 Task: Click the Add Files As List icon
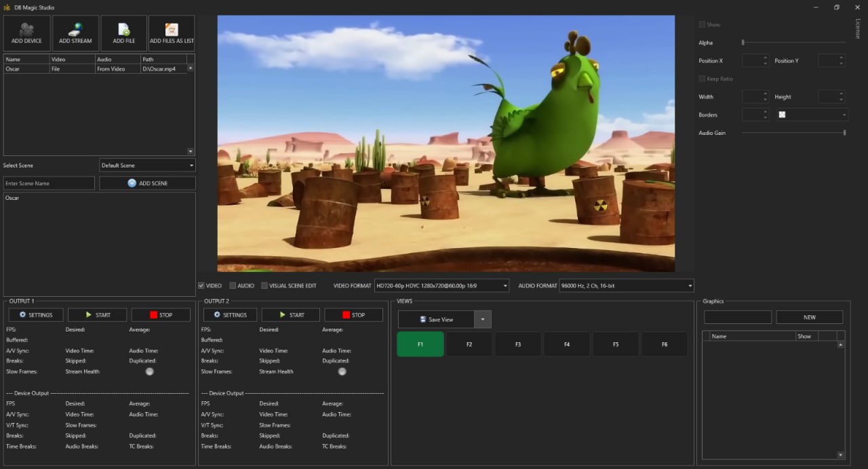[172, 29]
